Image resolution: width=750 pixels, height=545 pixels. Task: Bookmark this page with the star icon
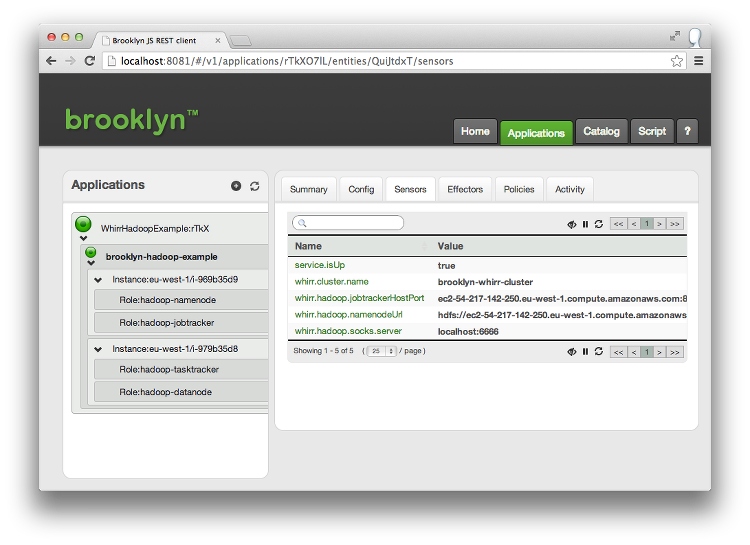click(677, 61)
